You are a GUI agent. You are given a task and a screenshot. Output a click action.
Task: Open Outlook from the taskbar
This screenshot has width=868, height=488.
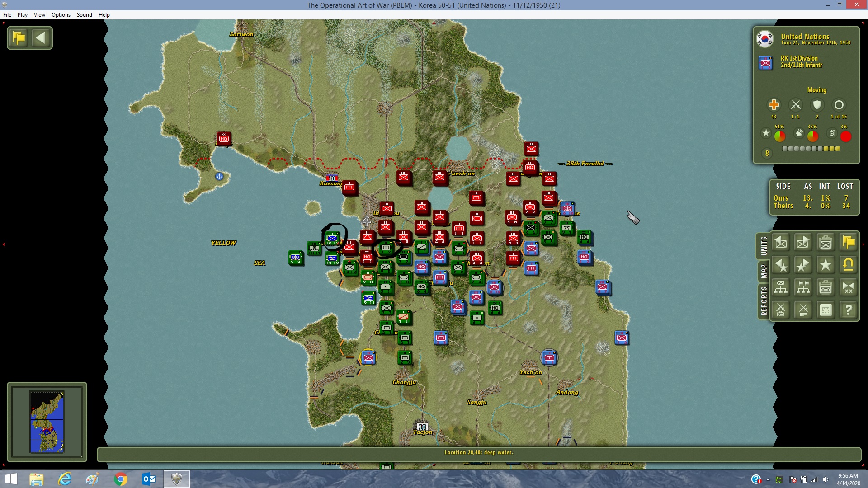[x=149, y=479]
